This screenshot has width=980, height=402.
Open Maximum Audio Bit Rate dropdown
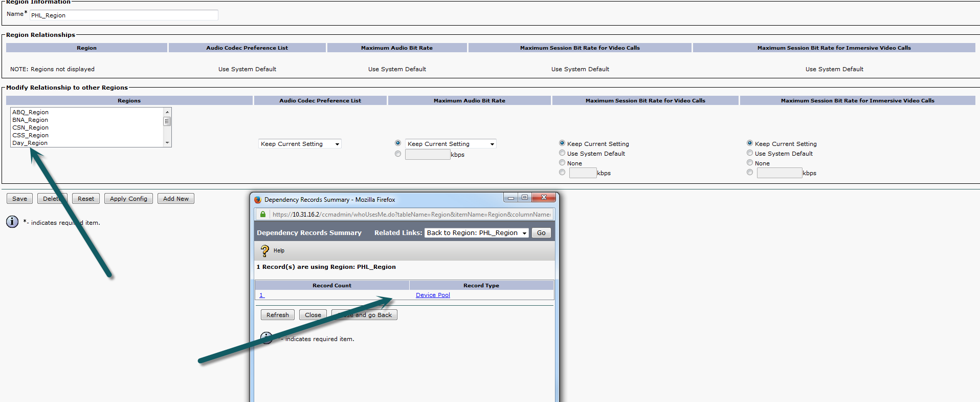[x=451, y=144]
